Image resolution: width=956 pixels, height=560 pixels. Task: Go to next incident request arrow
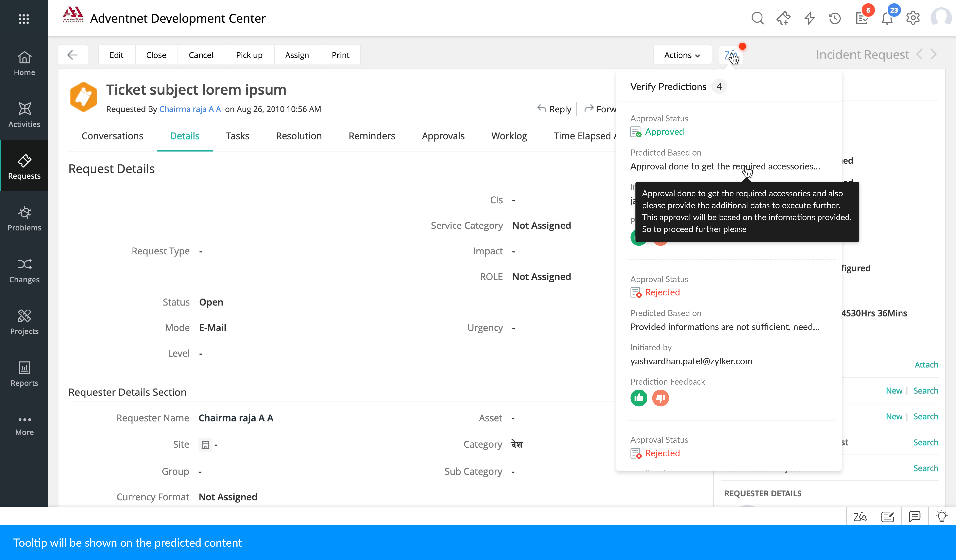[x=934, y=55]
